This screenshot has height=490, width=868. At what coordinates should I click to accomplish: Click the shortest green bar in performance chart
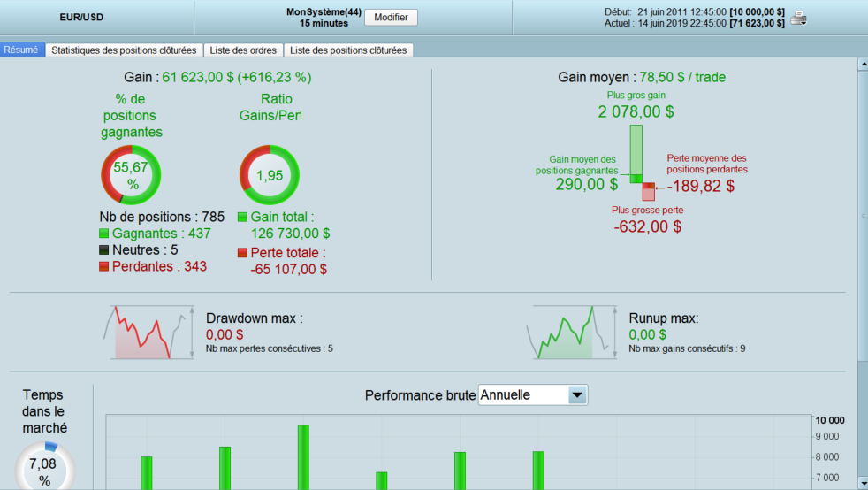coord(382,481)
